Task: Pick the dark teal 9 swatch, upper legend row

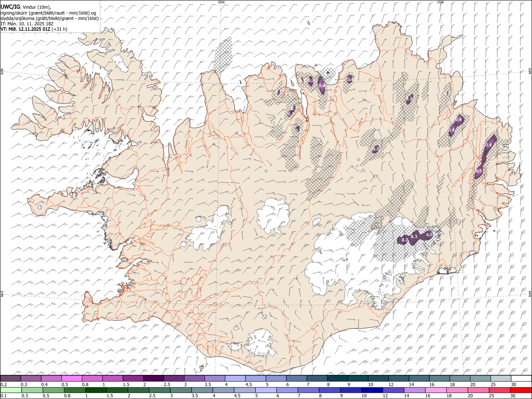Action: point(337,379)
